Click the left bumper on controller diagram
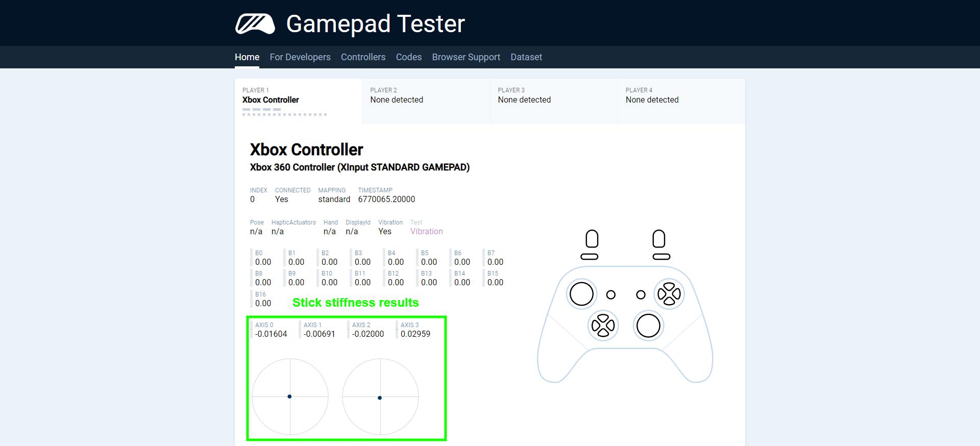980x446 pixels. tap(590, 257)
